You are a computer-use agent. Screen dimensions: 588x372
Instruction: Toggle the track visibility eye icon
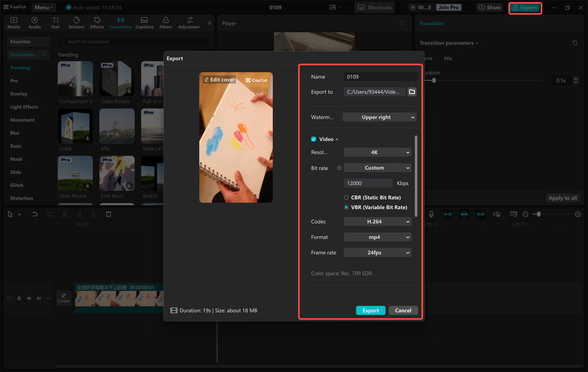tap(28, 298)
